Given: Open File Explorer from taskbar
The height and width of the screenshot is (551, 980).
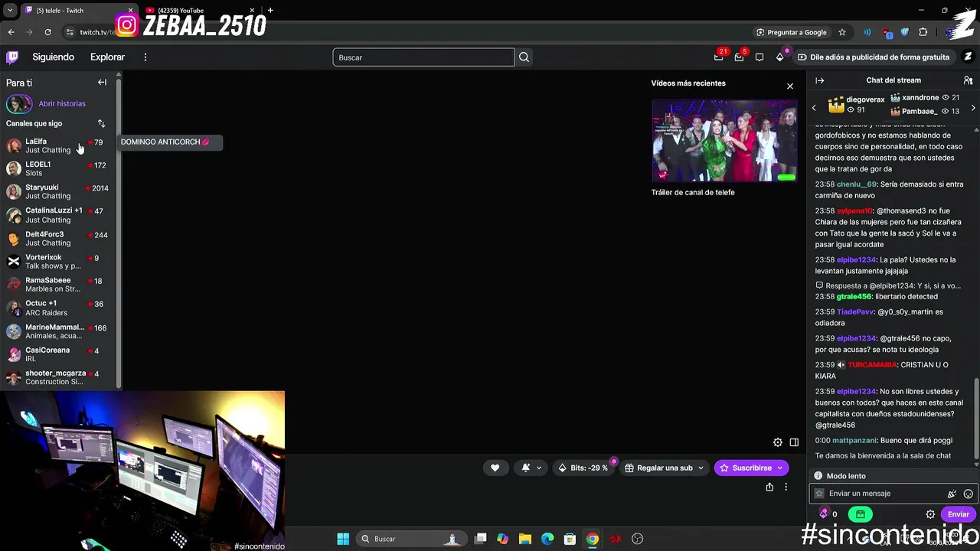Looking at the screenshot, I should point(525,539).
